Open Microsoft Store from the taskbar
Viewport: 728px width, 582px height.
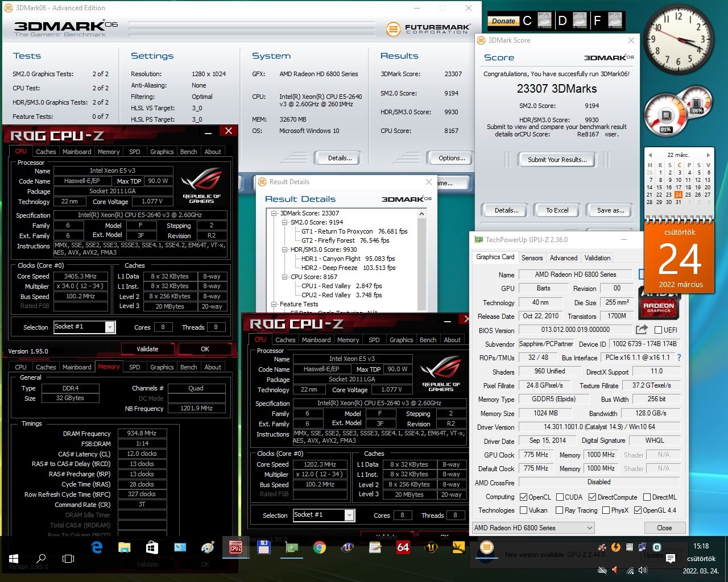pos(152,547)
